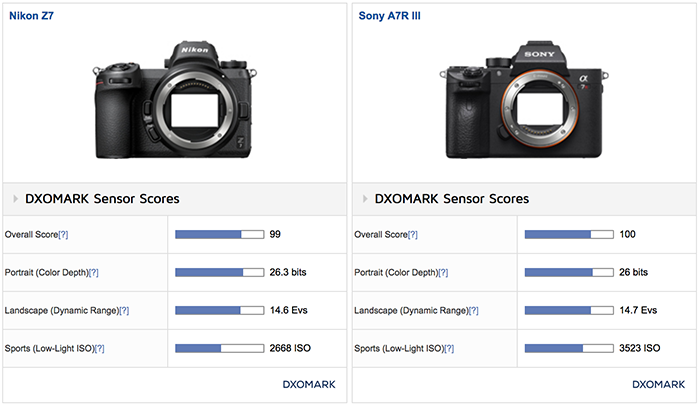Click the Sony A7R III camera image
700x408 pixels.
524,100
